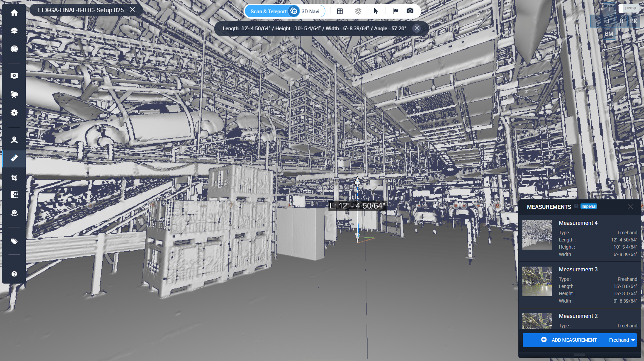Select the R right view on view cube

point(621,21)
